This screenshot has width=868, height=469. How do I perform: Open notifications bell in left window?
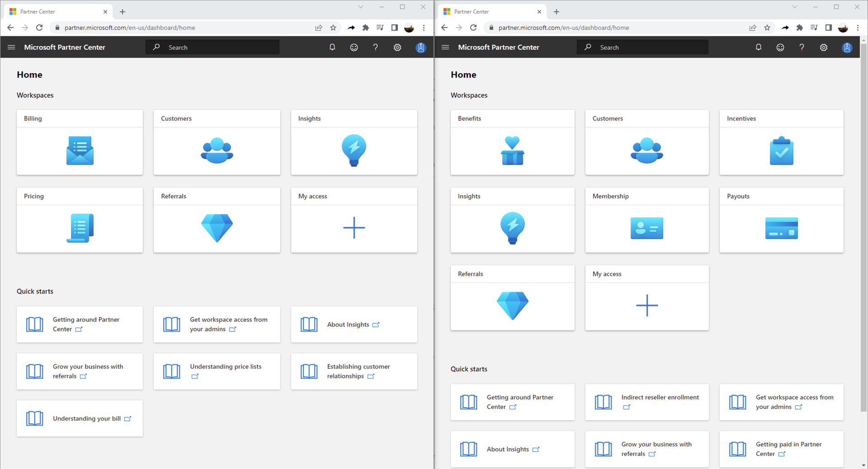click(x=332, y=47)
